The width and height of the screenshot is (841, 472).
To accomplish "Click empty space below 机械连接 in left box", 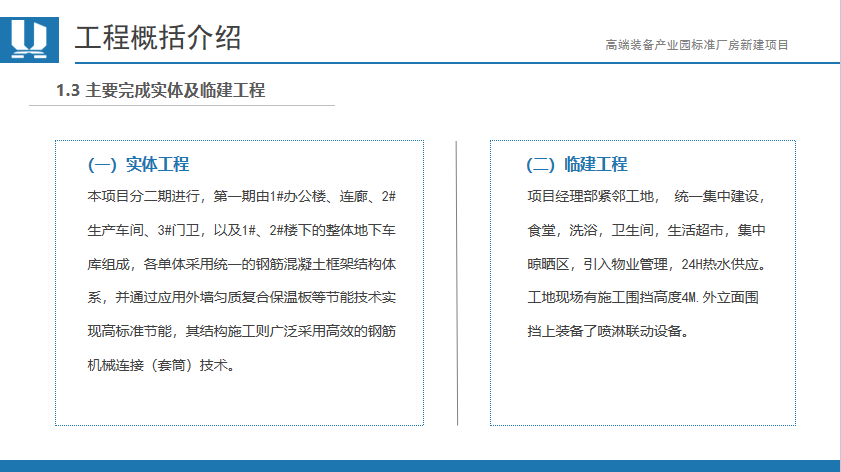I will pos(240,400).
